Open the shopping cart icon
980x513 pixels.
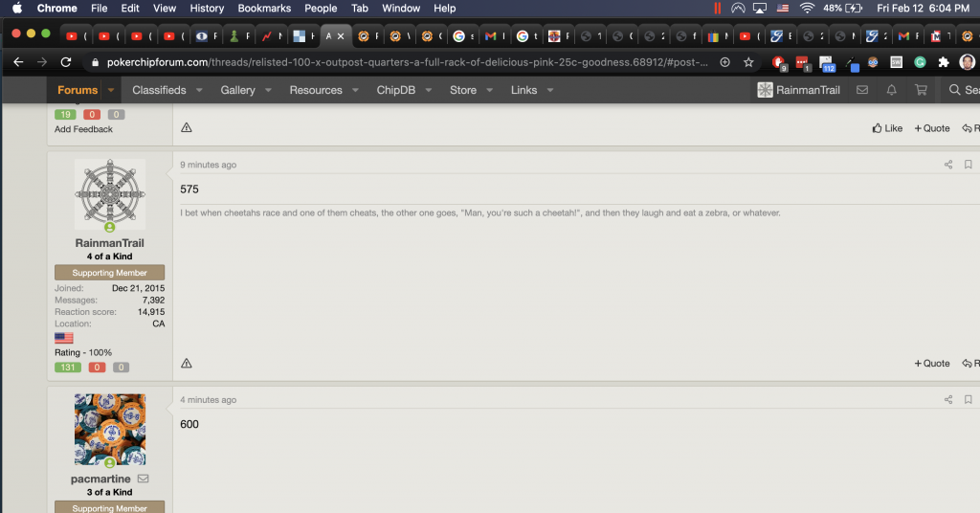pyautogui.click(x=921, y=90)
